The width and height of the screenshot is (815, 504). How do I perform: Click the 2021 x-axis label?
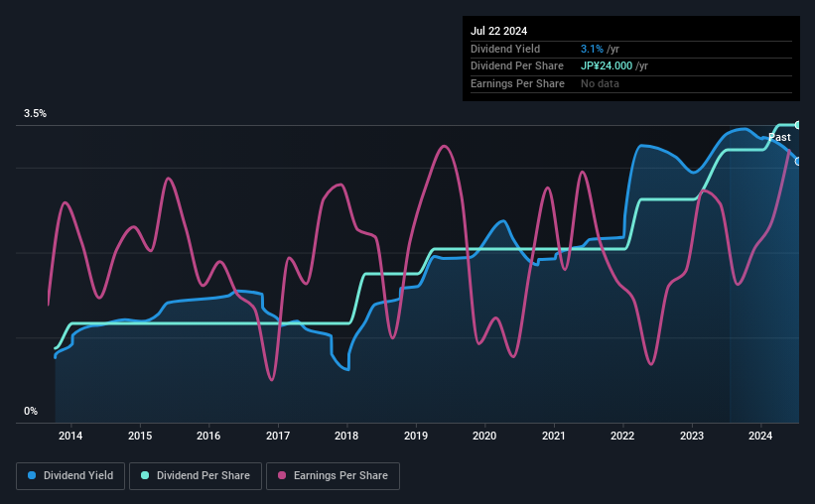click(554, 436)
